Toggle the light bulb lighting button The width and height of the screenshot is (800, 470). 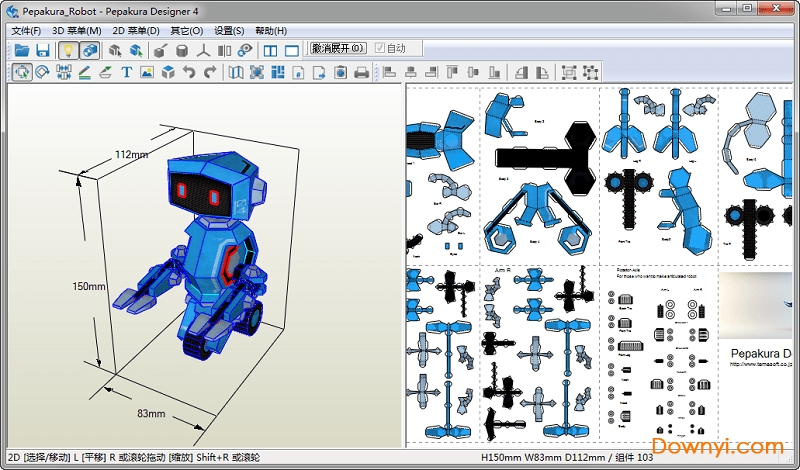point(68,50)
